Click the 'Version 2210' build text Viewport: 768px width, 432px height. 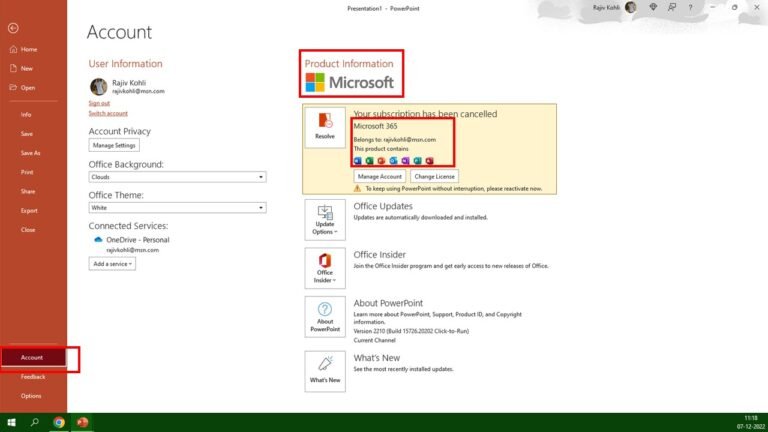411,331
